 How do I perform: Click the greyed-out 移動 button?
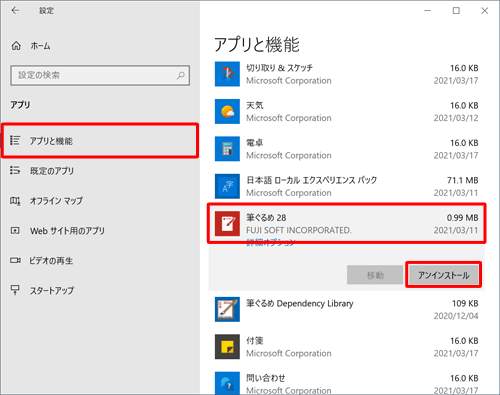coord(375,275)
